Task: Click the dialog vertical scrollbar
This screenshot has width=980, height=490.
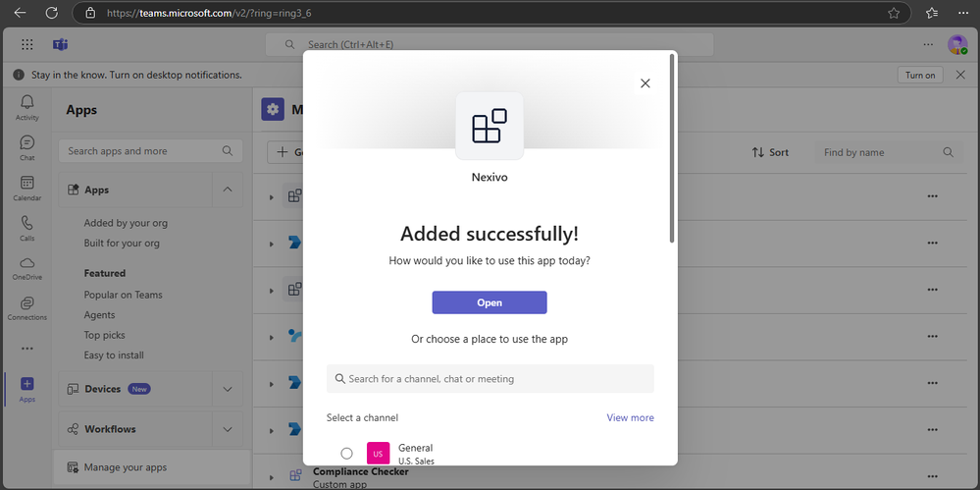Action: coord(672,148)
